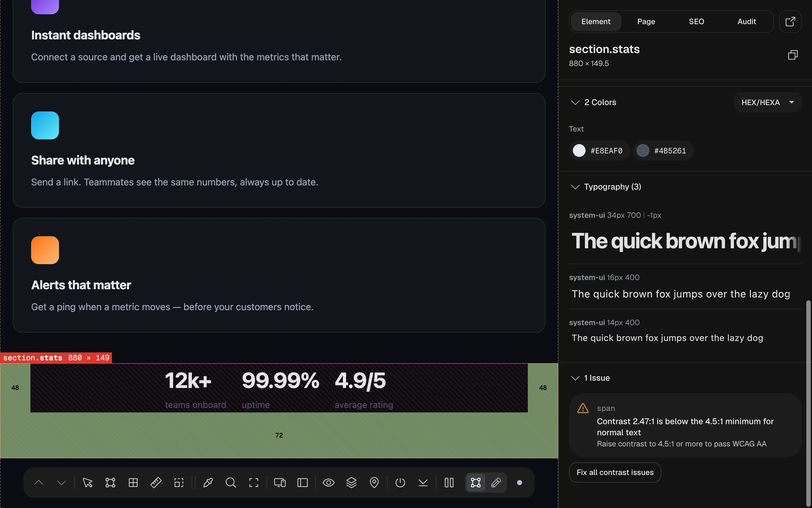Click the inspector panel vertical scrollbar
Viewport: 812px width, 508px height.
coord(808,403)
